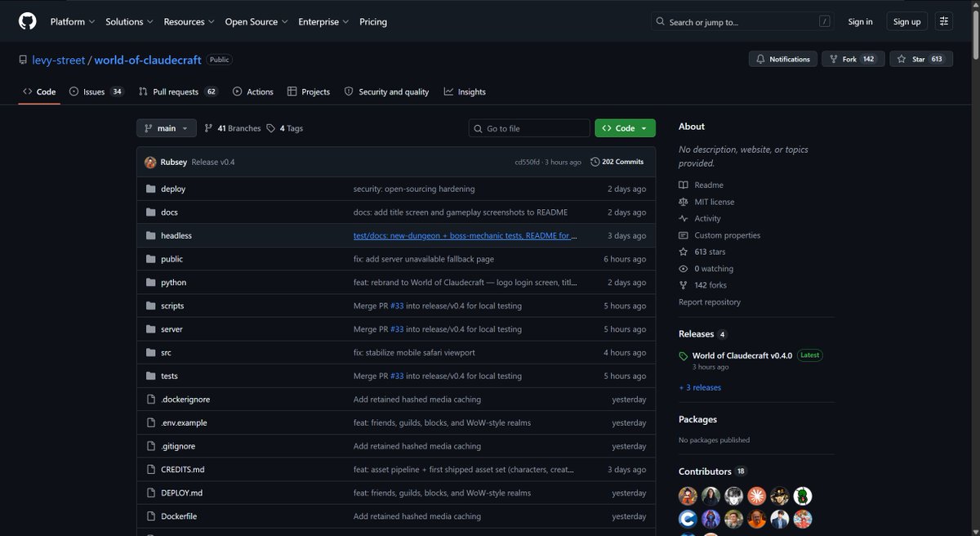Open the Insights tab

point(465,92)
